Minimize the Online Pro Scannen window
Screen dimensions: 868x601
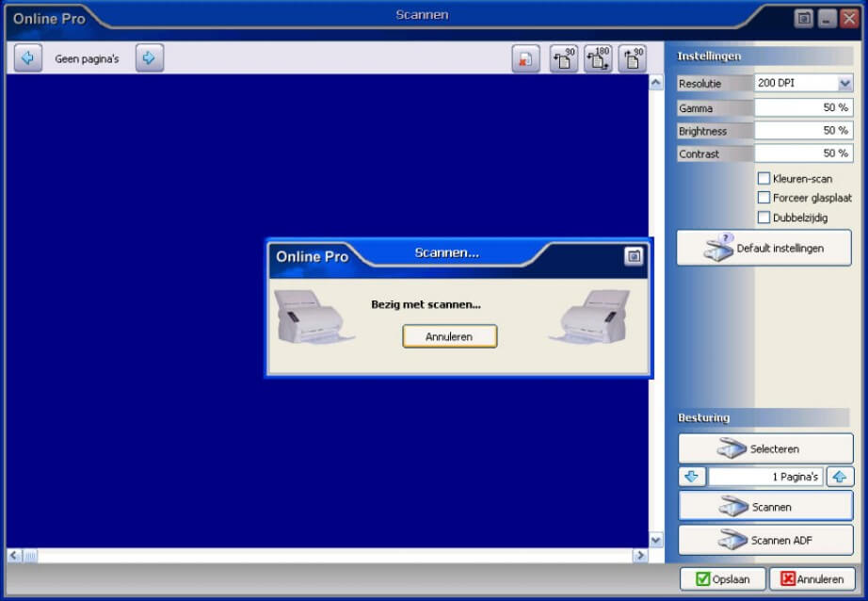(827, 19)
